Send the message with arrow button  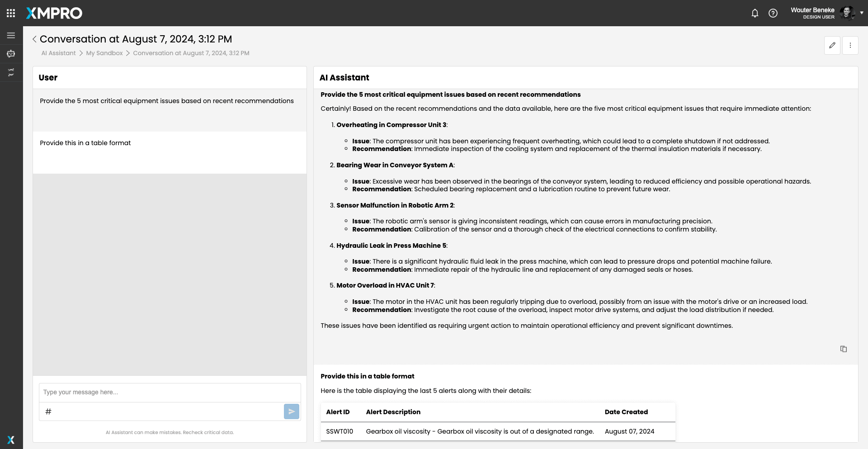292,411
